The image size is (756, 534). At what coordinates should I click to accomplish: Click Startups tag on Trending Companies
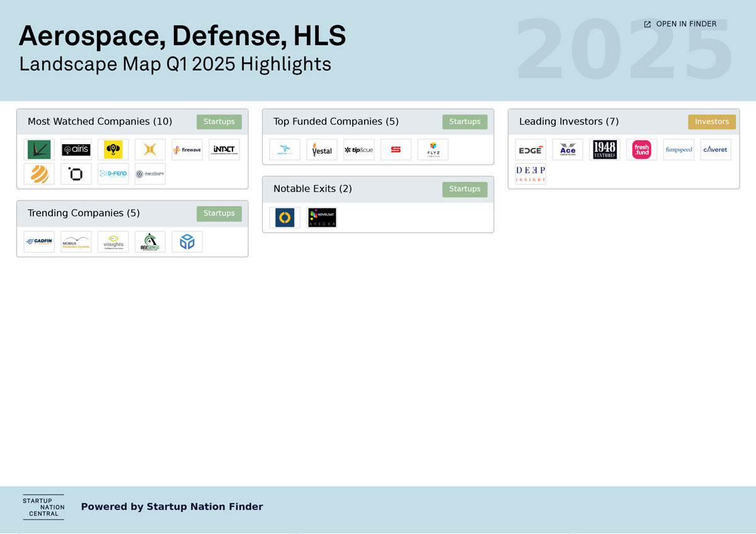219,213
